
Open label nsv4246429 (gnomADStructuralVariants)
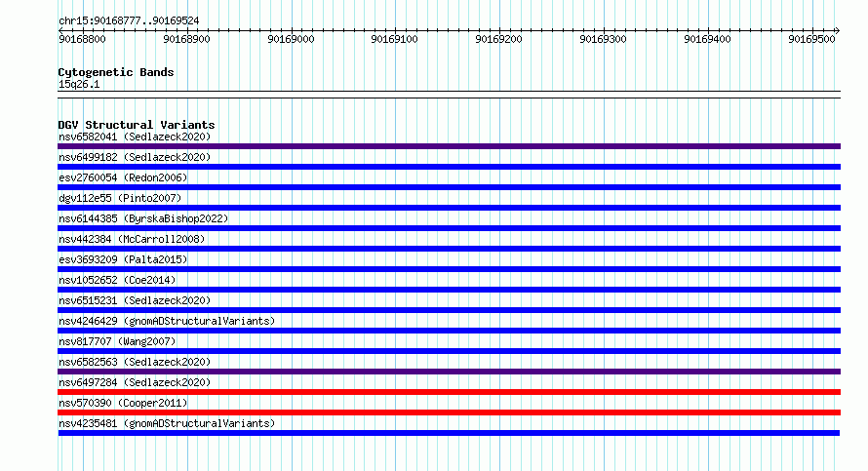point(167,321)
